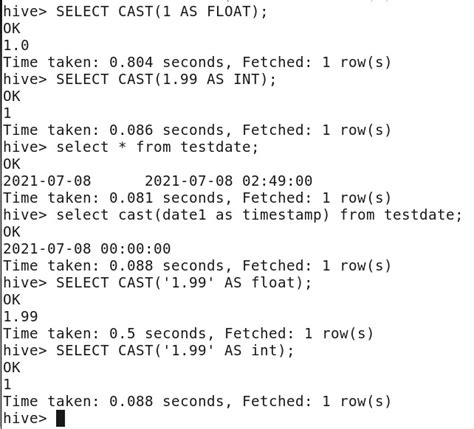Click the select * from testdate command
The image size is (474, 429).
point(157,147)
